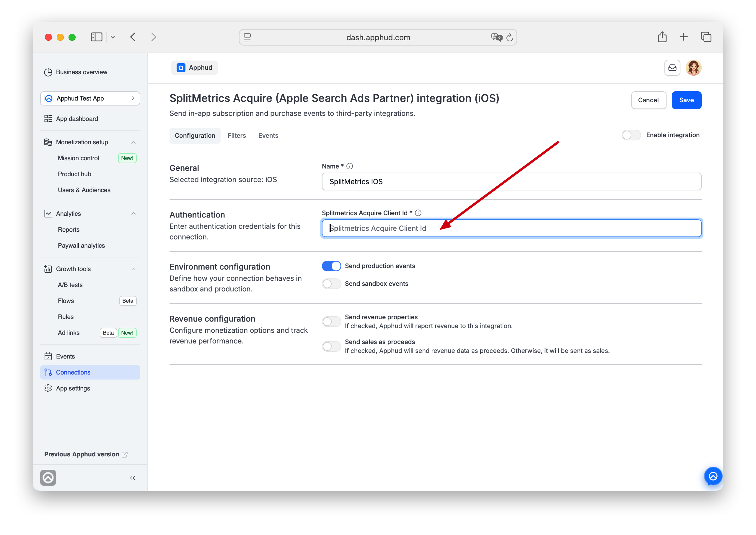
Task: Switch to the Configuration tab
Action: click(x=195, y=135)
